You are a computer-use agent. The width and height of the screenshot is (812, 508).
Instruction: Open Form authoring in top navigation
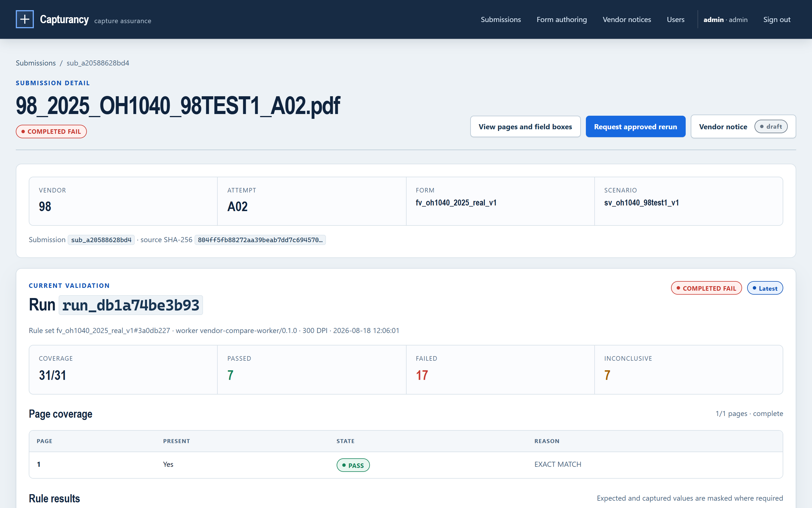tap(562, 19)
